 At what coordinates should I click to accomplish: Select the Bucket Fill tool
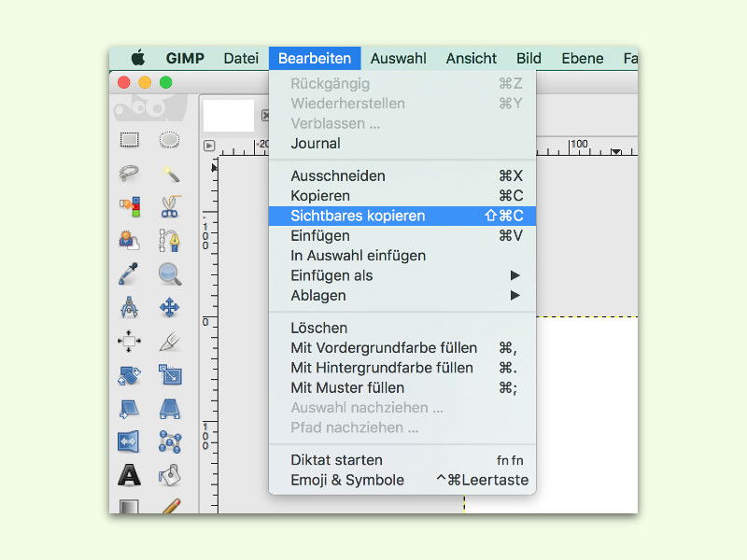coord(170,475)
